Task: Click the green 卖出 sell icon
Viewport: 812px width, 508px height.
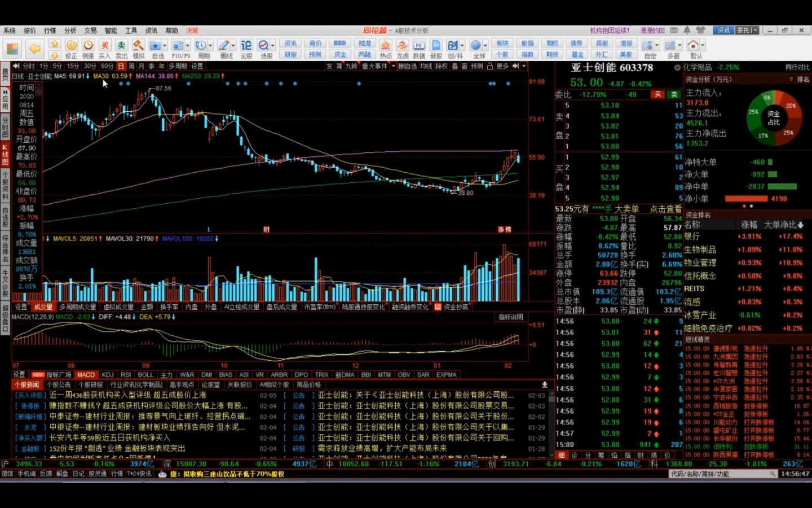Action: [x=121, y=45]
